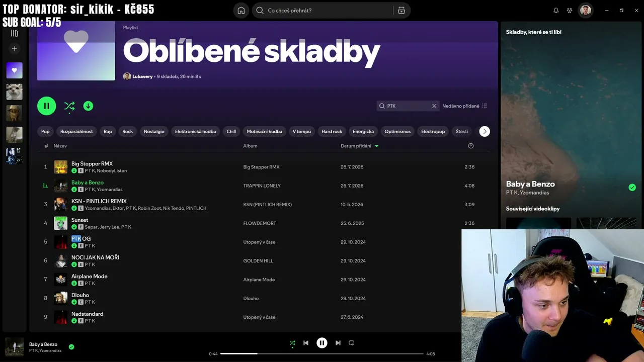Skip to the next track
Screen dimensions: 644x362
(338, 343)
